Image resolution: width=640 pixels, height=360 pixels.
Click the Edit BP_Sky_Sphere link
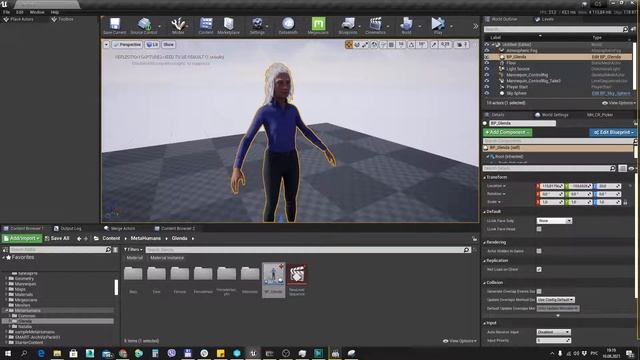611,93
